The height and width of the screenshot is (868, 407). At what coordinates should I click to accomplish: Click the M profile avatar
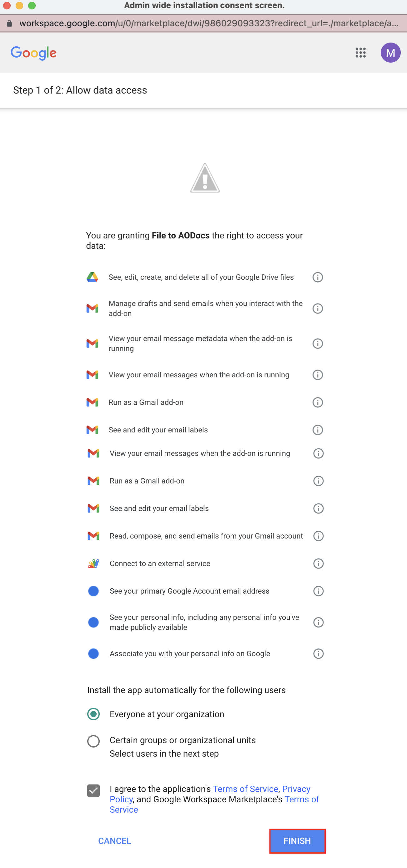390,53
